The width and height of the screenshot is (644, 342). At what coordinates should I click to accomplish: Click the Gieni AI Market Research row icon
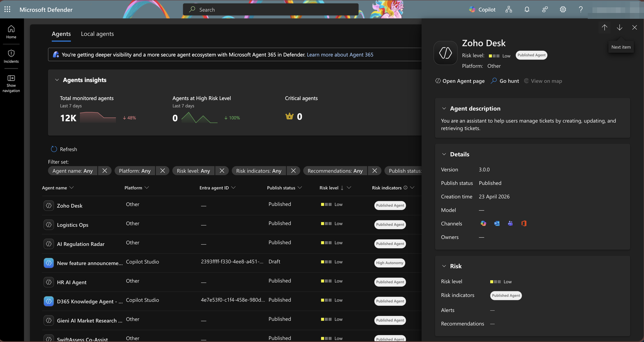[49, 320]
